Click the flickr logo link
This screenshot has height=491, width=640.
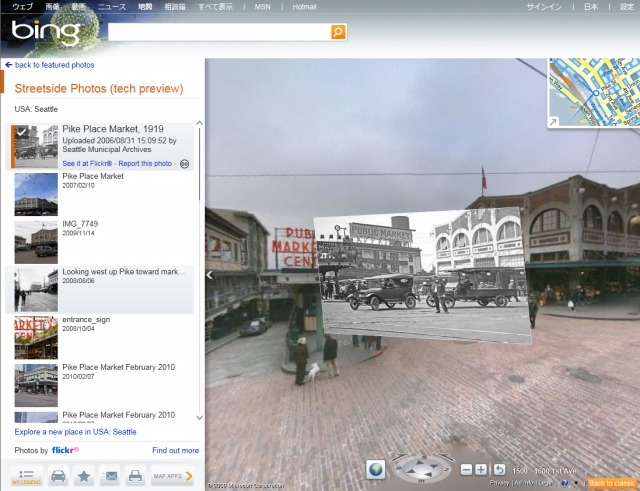[x=65, y=450]
